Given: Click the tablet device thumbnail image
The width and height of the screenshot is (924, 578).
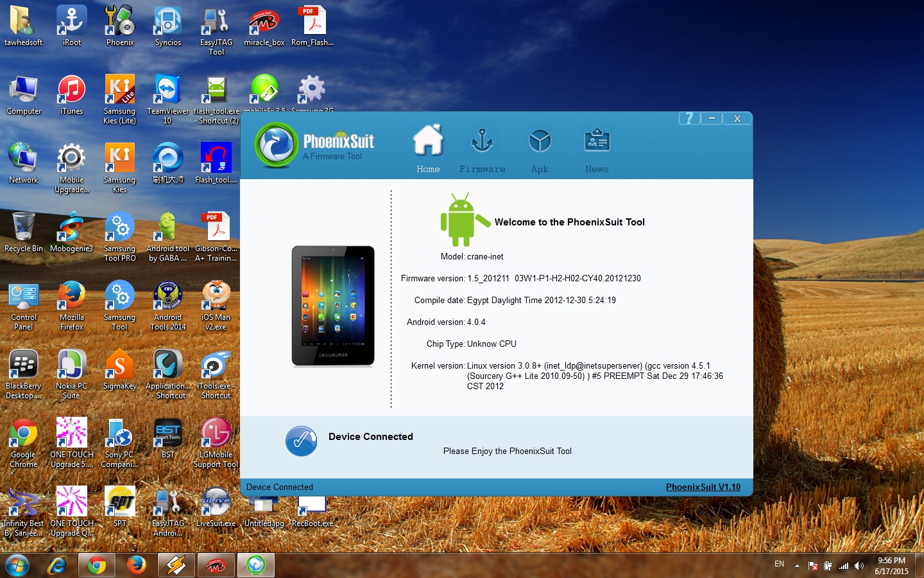Looking at the screenshot, I should point(332,306).
